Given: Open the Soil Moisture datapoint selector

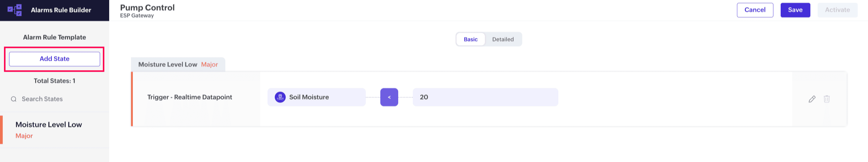Looking at the screenshot, I should 316,97.
